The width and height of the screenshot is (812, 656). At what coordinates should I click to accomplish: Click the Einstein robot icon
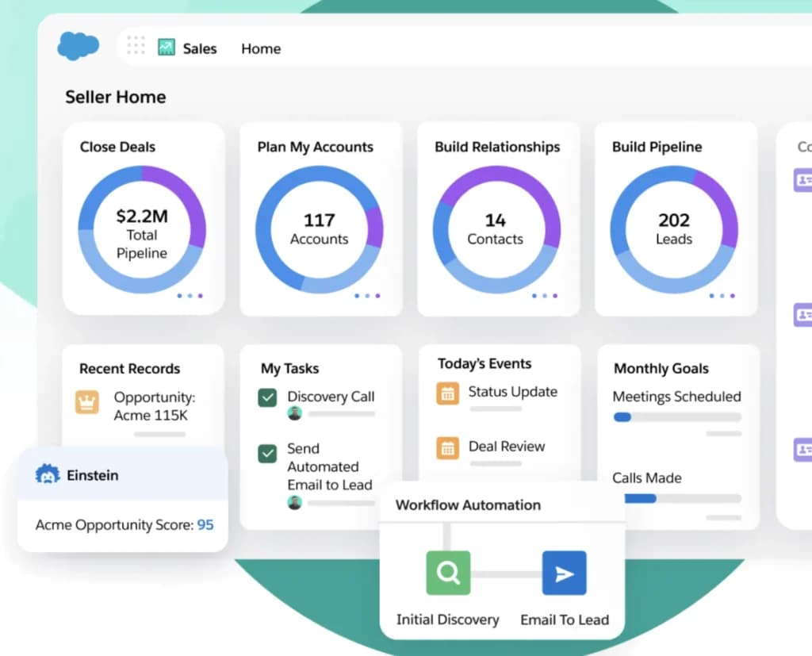click(48, 474)
